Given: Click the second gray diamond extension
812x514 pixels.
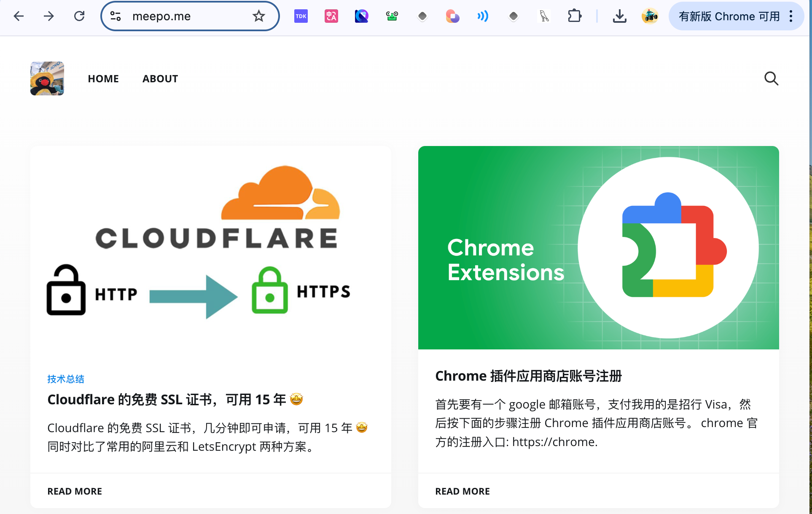Looking at the screenshot, I should pyautogui.click(x=514, y=16).
